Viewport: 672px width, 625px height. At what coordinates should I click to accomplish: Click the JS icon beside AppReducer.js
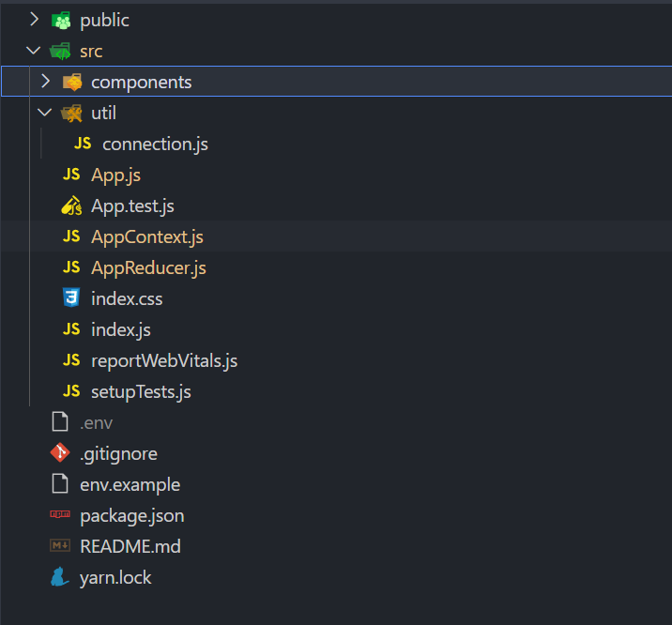pos(71,267)
